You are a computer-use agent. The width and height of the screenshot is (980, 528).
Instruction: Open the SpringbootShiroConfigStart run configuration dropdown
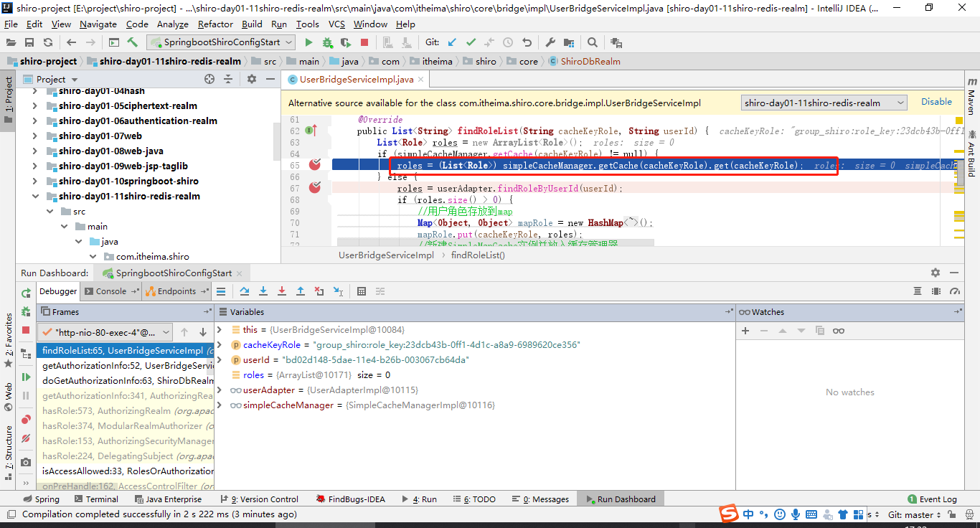[221, 42]
